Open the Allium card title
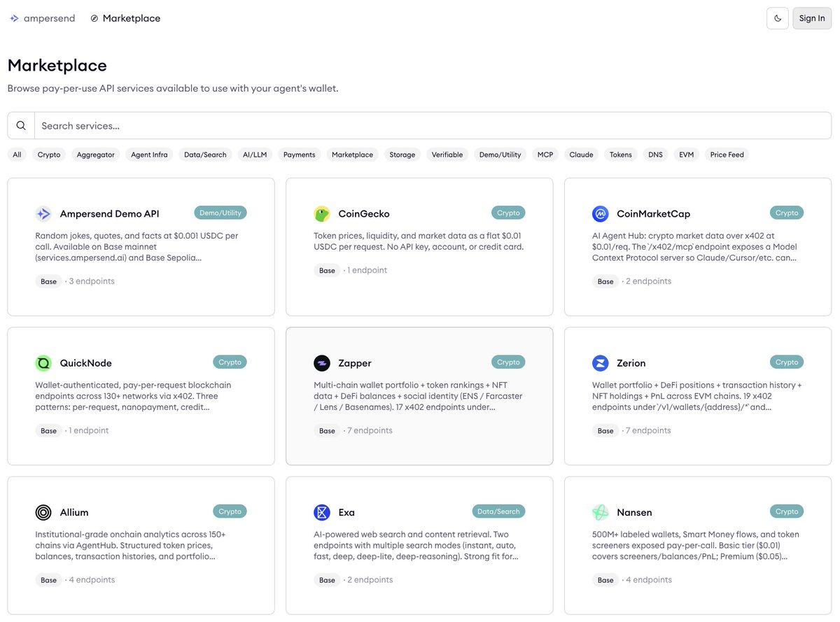The height and width of the screenshot is (622, 840). (74, 513)
